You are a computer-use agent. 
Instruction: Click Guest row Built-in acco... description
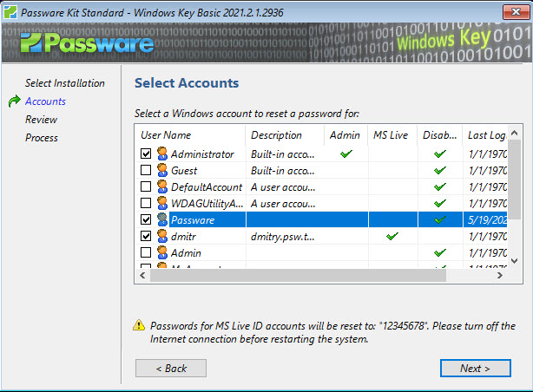283,171
